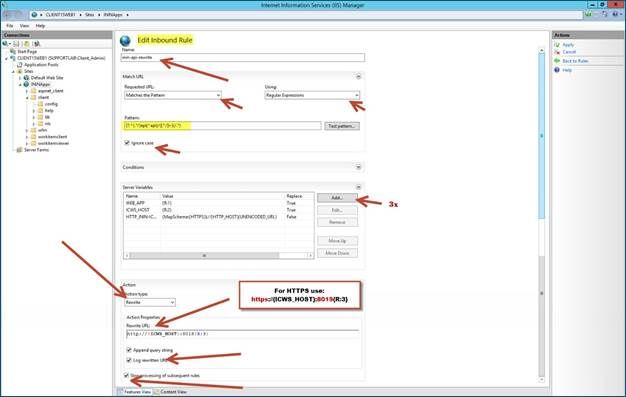This screenshot has height=397, width=626.
Task: Click the Cancel icon in Actions pane
Action: pos(557,52)
